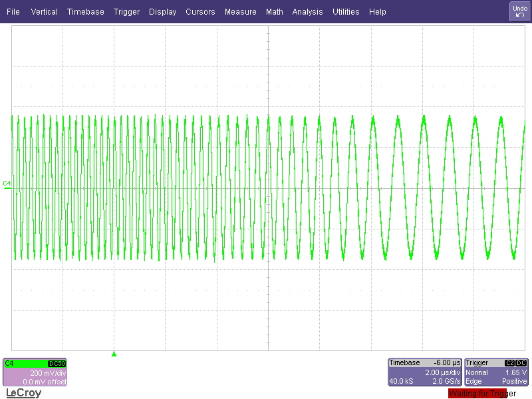Click the C2 trigger source badge
This screenshot has height=399, width=532.
click(509, 363)
